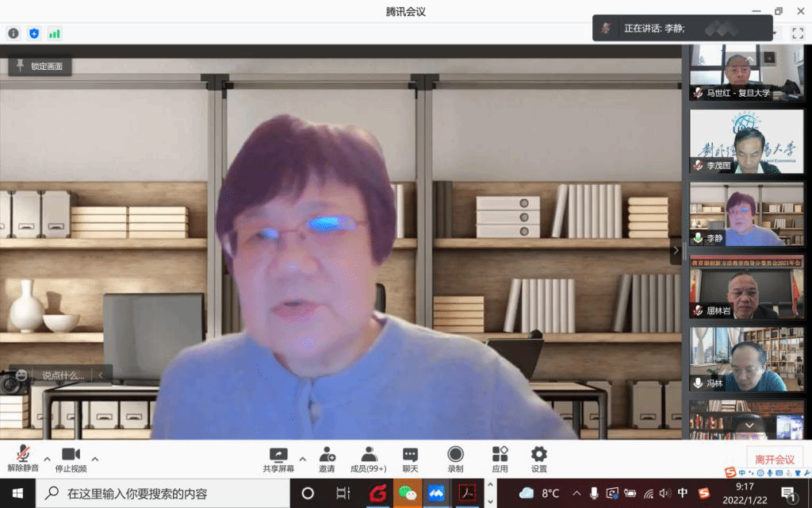Click 共享屏幕 to share screen
The height and width of the screenshot is (508, 812).
point(278,459)
